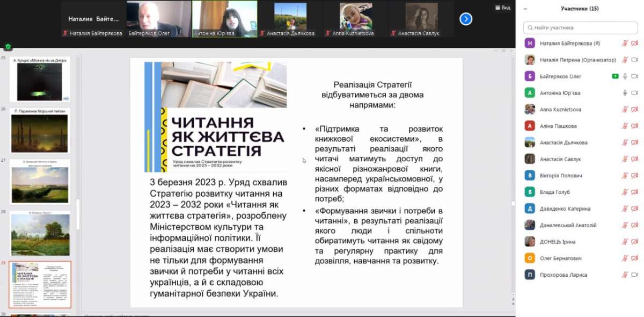Click disabled camera icon for Прохорова Лариса

point(634,275)
